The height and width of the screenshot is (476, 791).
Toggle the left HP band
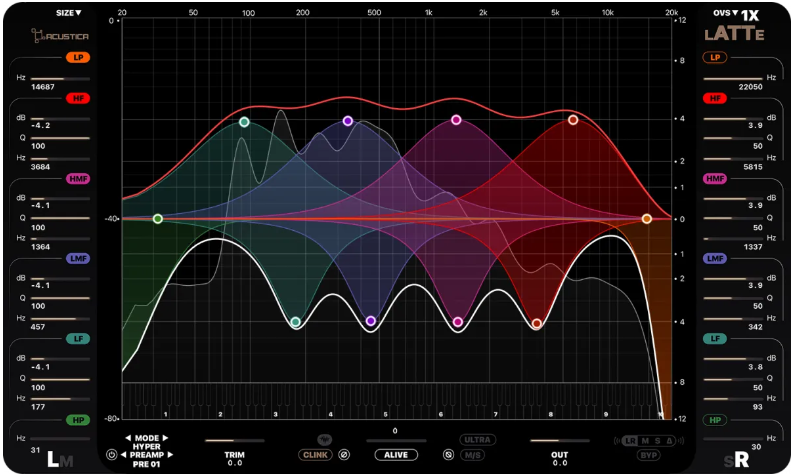[78, 420]
